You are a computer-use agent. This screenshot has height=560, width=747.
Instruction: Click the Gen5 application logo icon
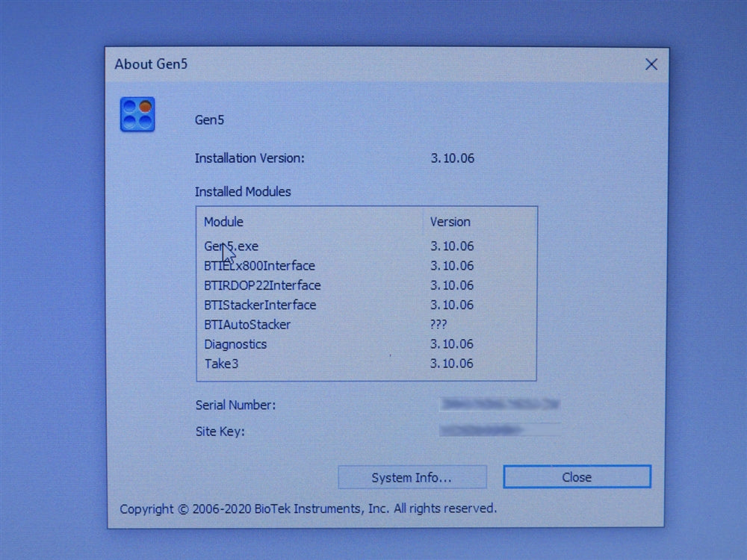pos(137,114)
